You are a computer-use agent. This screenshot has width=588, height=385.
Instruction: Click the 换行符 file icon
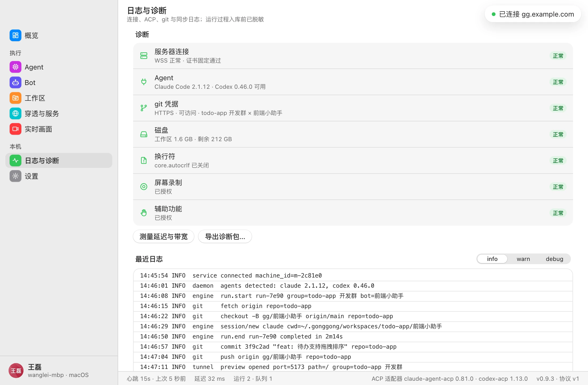click(144, 160)
